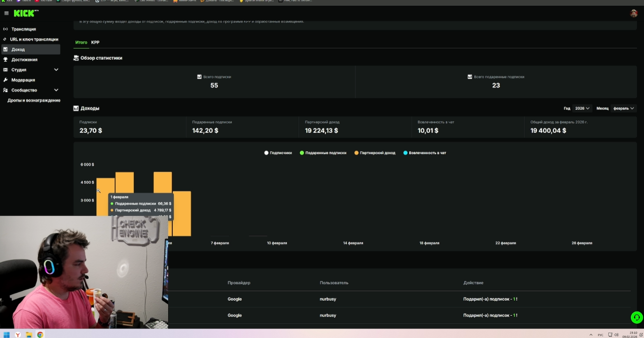
Task: Click the Подаренные подписки value 142,20 $
Action: coord(205,131)
